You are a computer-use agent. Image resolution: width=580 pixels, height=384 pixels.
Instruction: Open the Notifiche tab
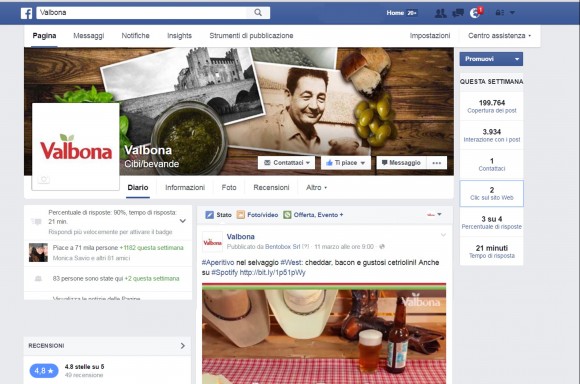pos(135,36)
